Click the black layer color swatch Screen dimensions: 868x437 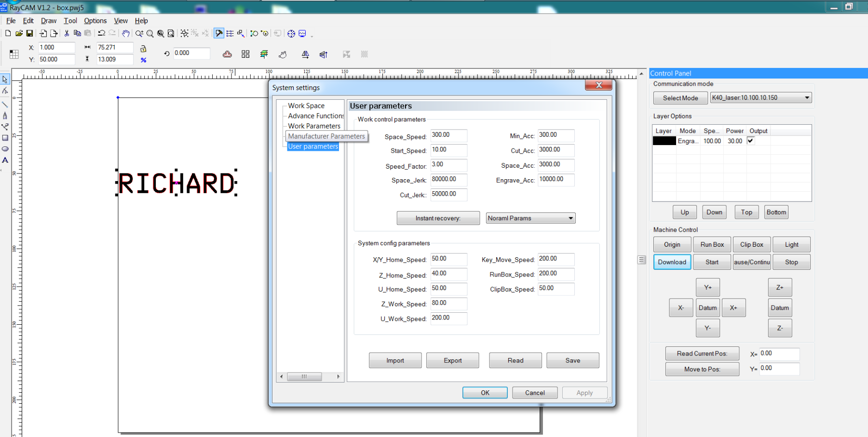coord(664,141)
